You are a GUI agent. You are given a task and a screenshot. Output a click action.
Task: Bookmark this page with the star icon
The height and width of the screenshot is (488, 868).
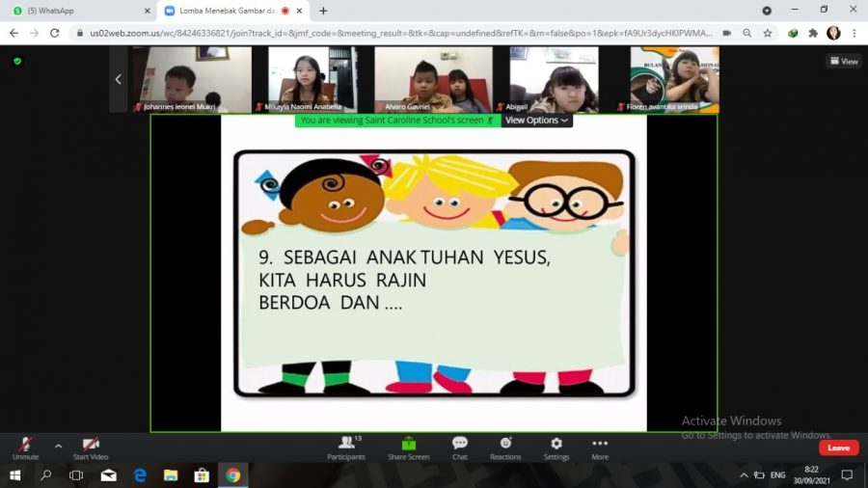tap(768, 33)
